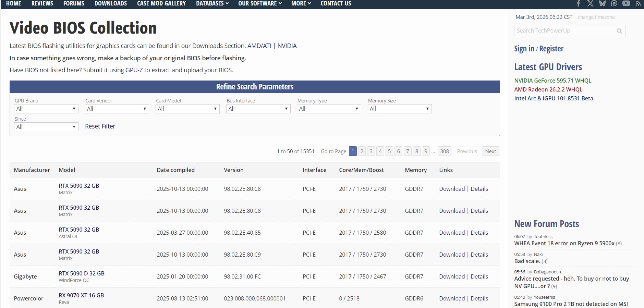View Details for Powercolor RX 9070 XT
Image resolution: width=644 pixels, height=308 pixels.
click(x=479, y=299)
